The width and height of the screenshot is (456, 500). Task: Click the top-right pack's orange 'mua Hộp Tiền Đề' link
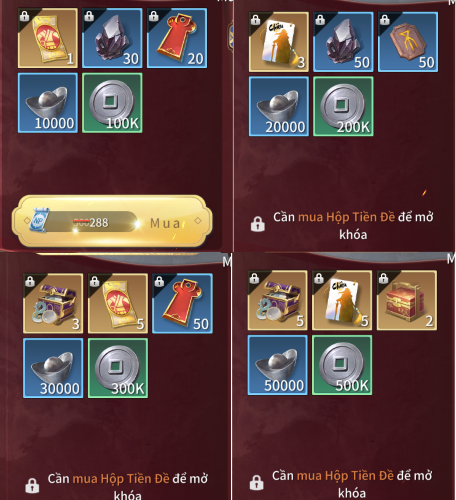click(346, 217)
